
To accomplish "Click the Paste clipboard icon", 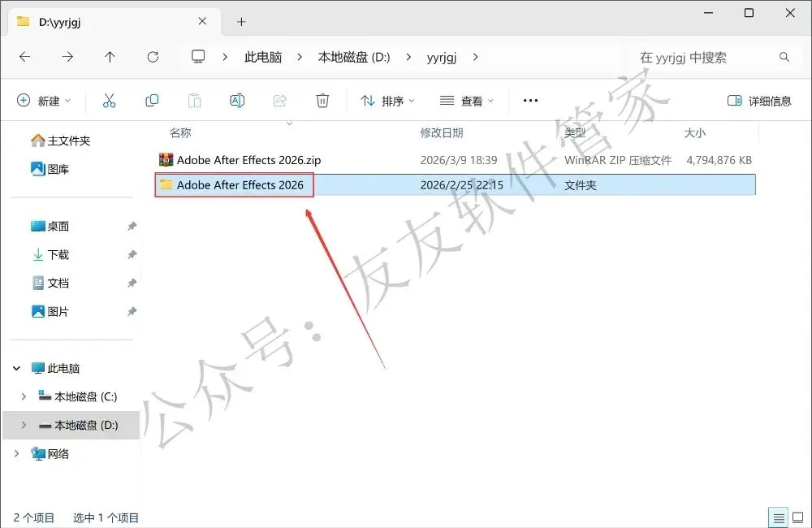I will click(195, 101).
